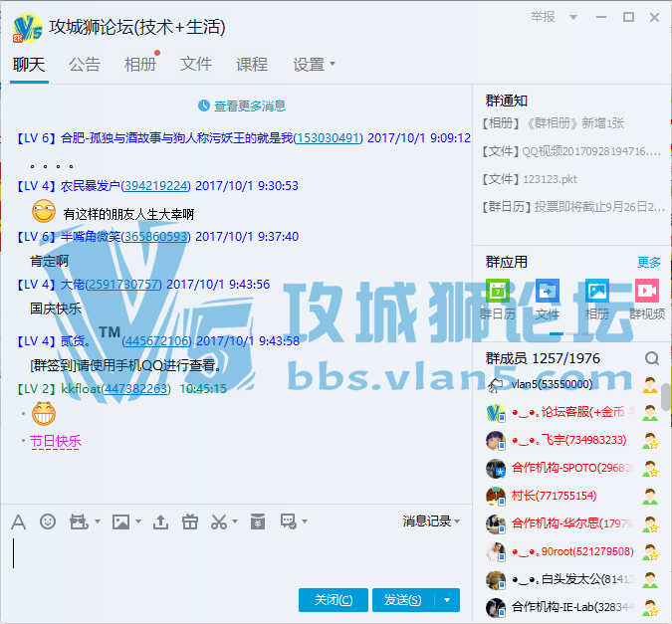Click vlan5(53550000) owner badge icon
Image resolution: width=672 pixels, height=624 pixels.
(x=650, y=385)
